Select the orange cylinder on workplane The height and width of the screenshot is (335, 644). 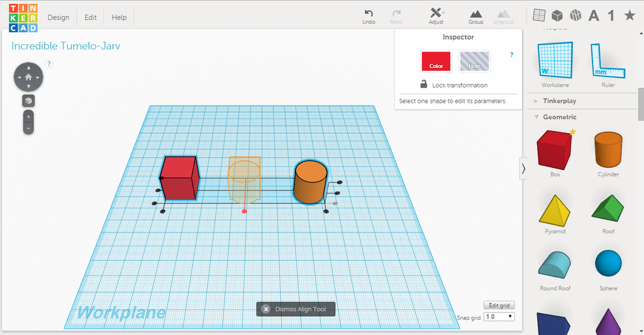(x=311, y=182)
